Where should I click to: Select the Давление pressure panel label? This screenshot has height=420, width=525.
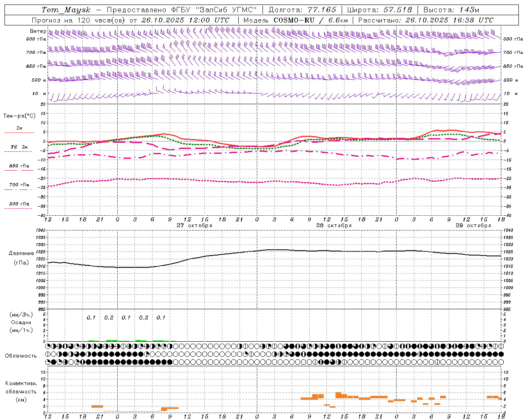[21, 253]
